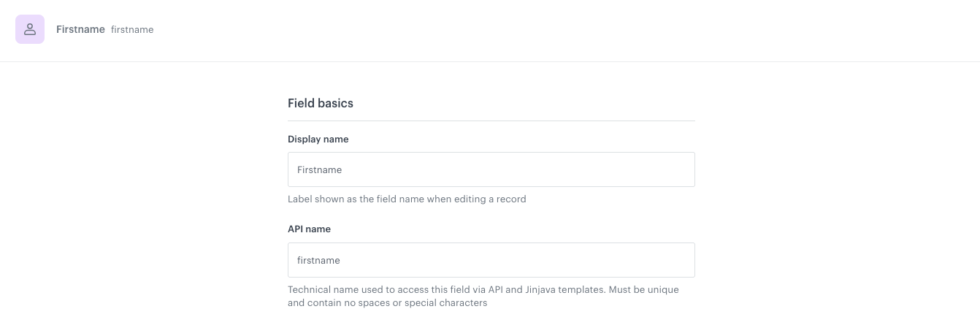Click the purple person avatar icon
980x317 pixels.
(30, 29)
